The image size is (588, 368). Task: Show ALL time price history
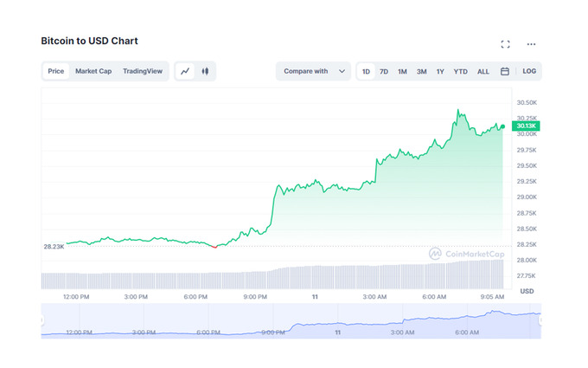pos(483,71)
